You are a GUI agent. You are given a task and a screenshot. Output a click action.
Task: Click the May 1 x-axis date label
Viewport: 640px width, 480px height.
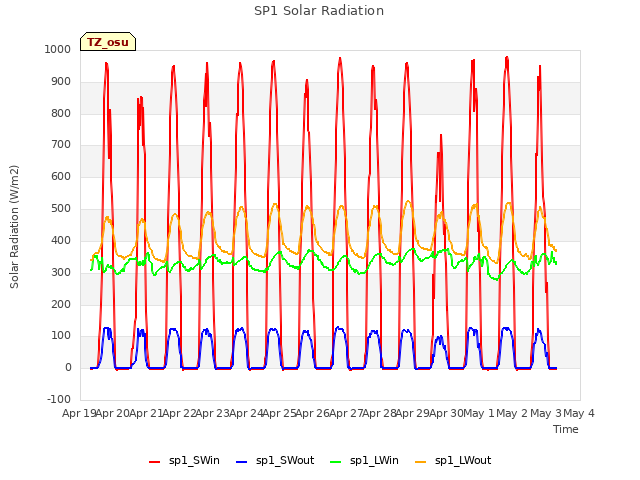pos(479,413)
